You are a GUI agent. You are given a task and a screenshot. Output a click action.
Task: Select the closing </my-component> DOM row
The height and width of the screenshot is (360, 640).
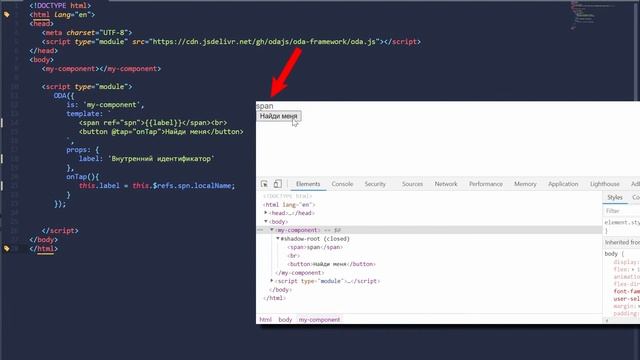tap(300, 273)
